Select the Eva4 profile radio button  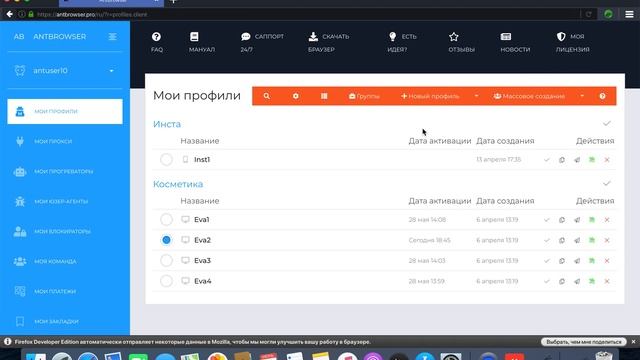(x=166, y=281)
